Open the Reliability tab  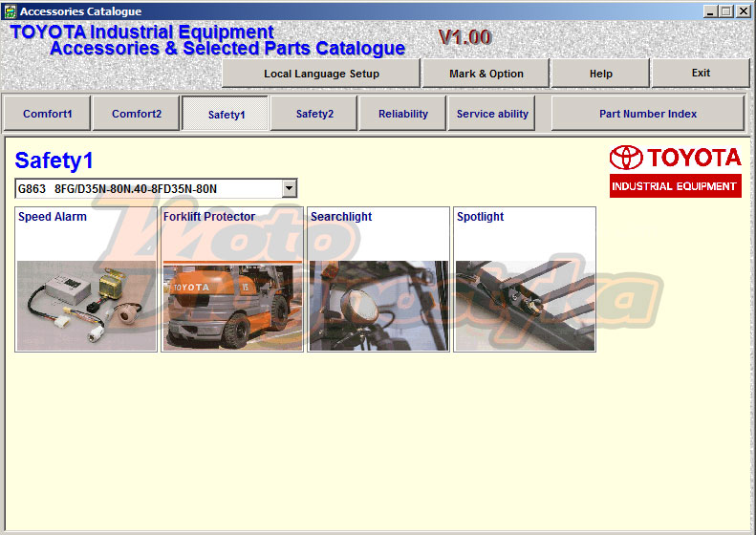coord(403,114)
